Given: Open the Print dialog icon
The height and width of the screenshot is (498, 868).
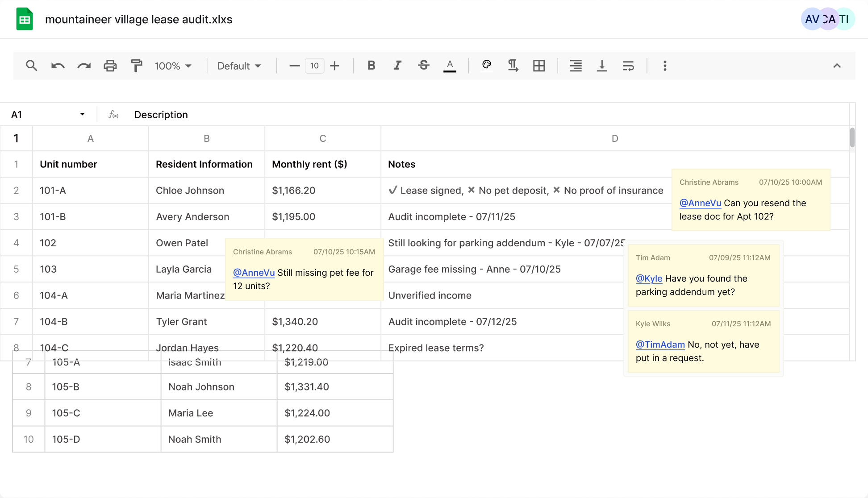Looking at the screenshot, I should [x=110, y=66].
